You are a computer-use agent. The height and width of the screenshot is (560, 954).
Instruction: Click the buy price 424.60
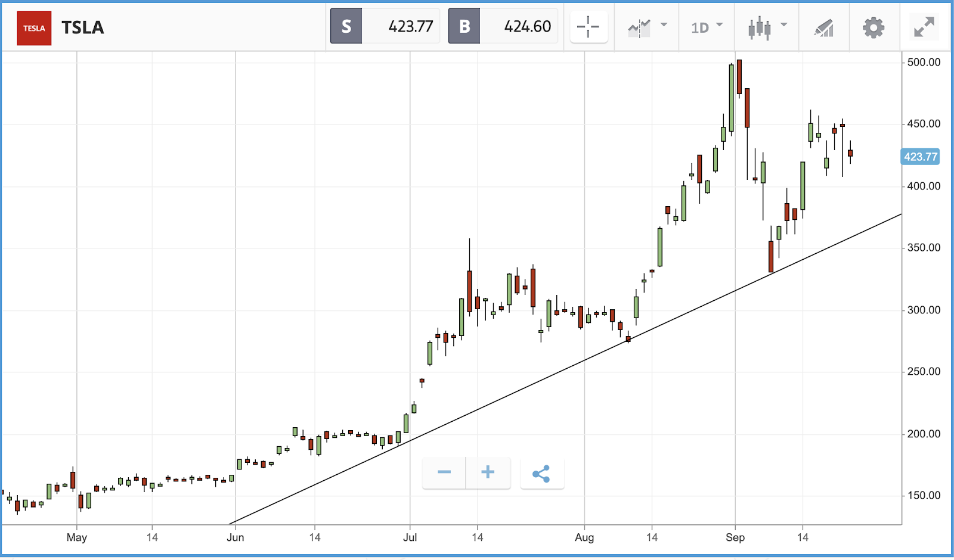coord(528,26)
